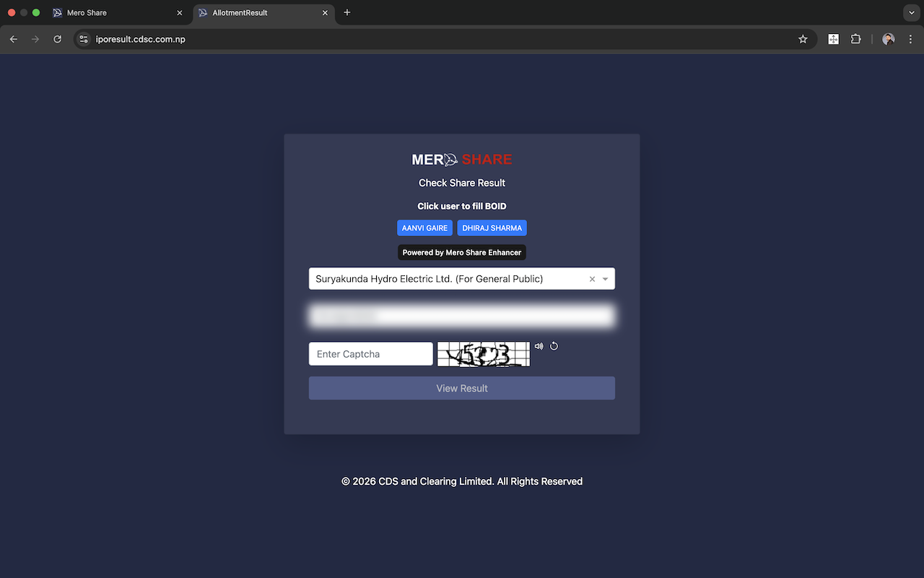Fill BOID for AANVI GAIRE
Image resolution: width=924 pixels, height=578 pixels.
tap(424, 228)
